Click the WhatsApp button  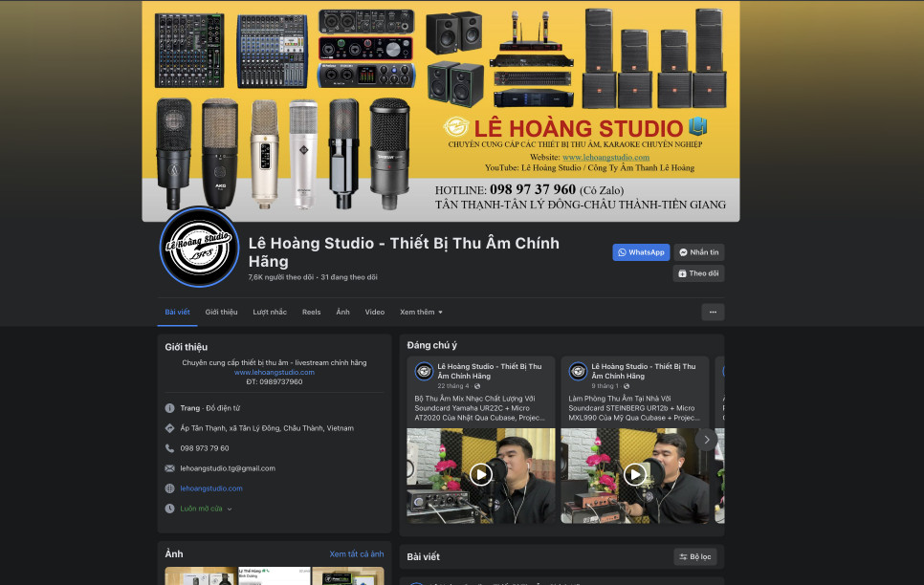641,252
